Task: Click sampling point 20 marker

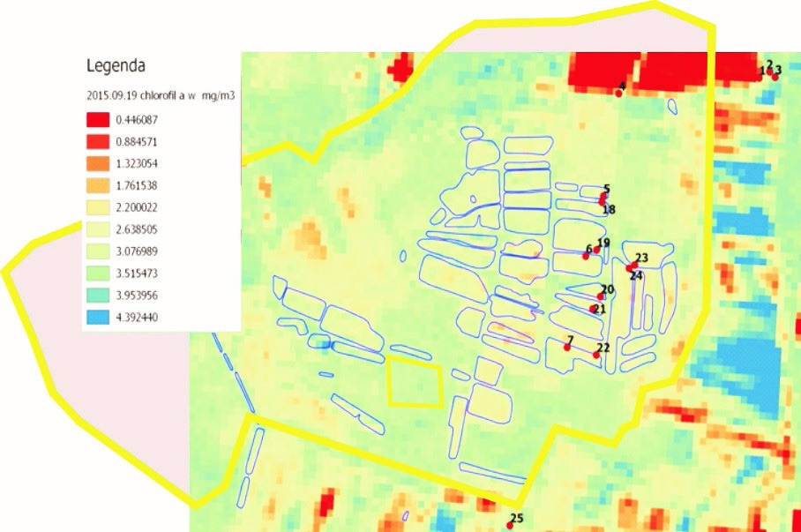Action: pos(600,296)
